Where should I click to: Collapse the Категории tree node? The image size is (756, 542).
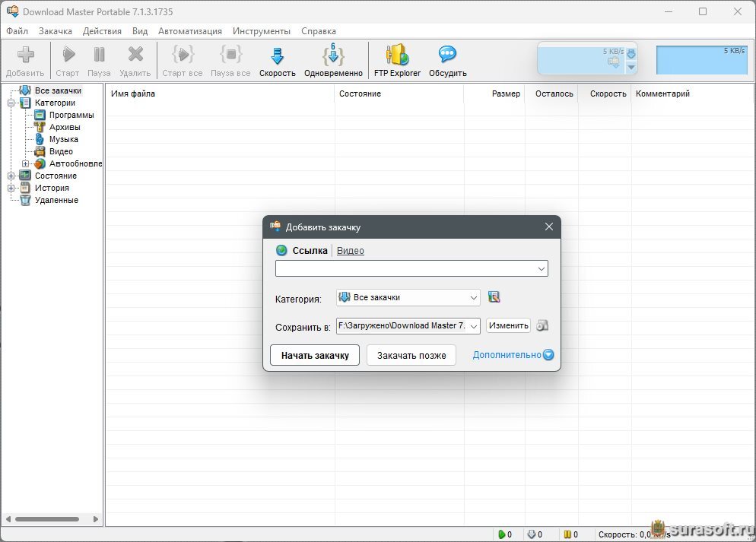tap(11, 103)
